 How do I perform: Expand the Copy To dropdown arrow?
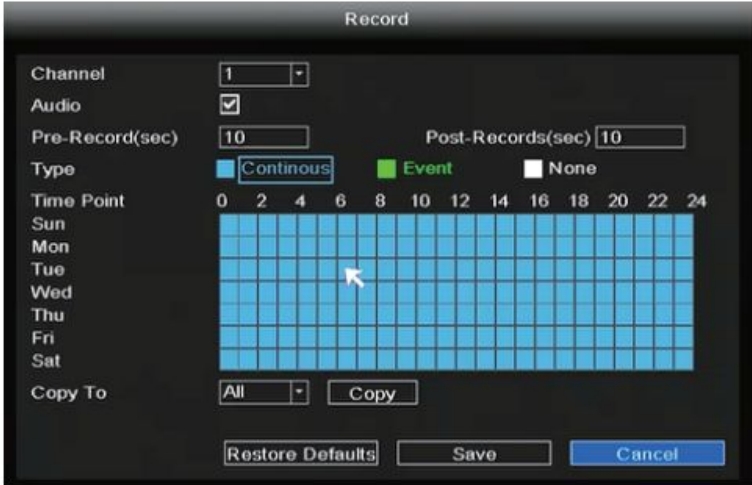coord(299,392)
